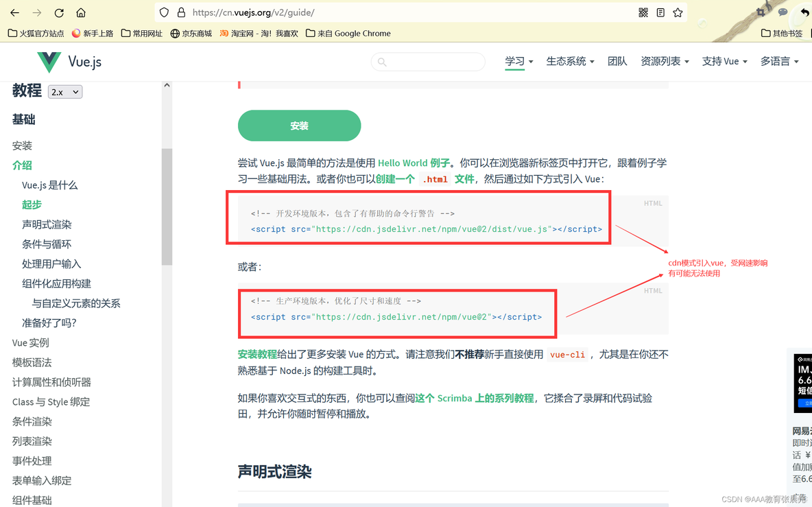The height and width of the screenshot is (507, 812).
Task: Click the padlock site security icon
Action: 181,12
